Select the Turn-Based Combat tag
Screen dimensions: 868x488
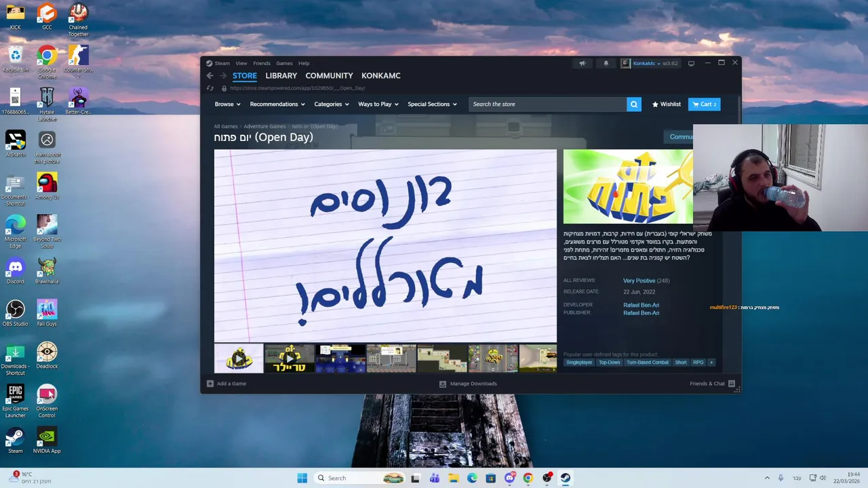[x=648, y=363]
